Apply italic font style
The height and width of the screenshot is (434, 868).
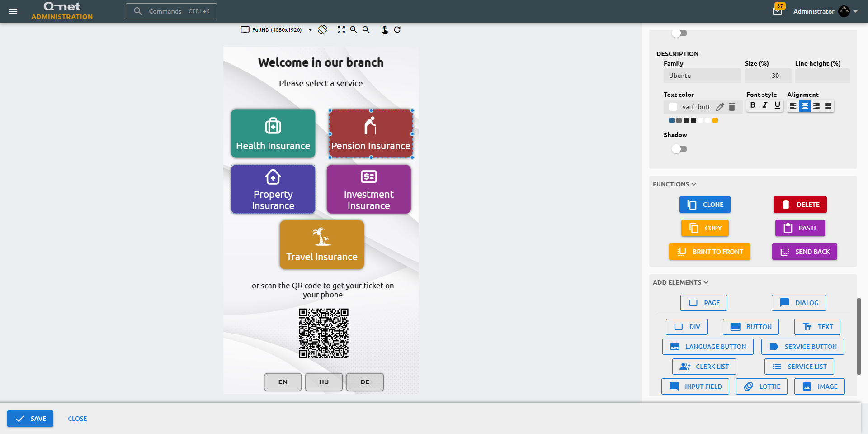point(765,105)
